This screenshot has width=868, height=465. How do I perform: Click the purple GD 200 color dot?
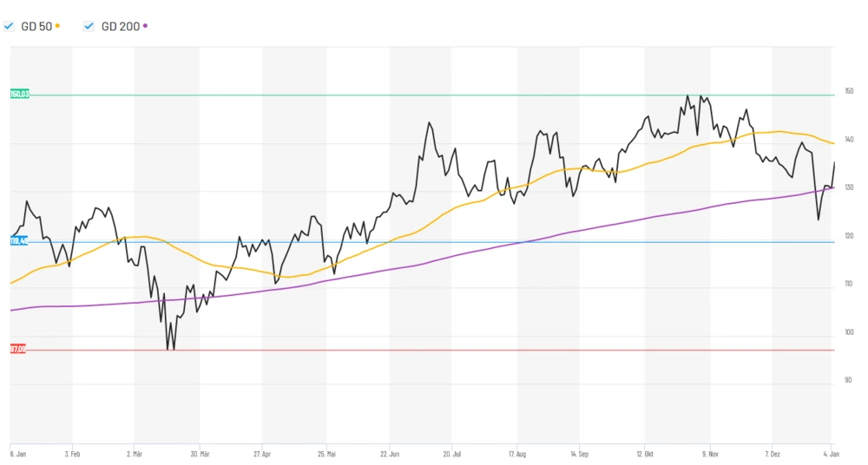click(146, 26)
